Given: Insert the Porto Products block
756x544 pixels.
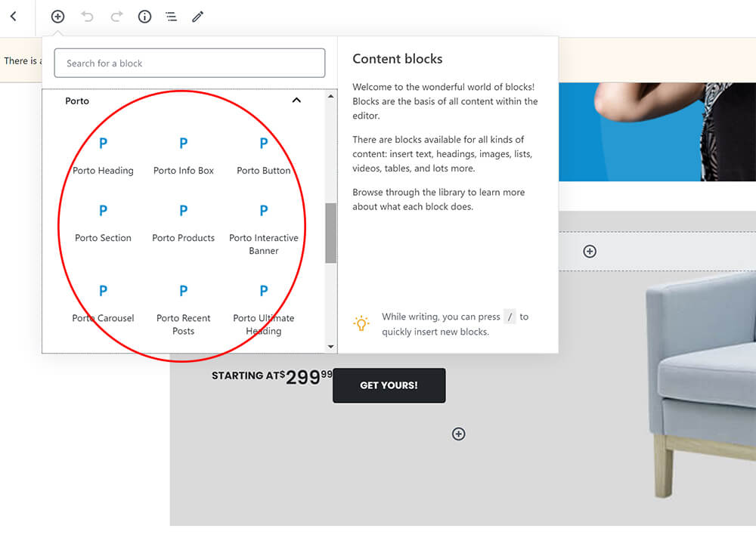Looking at the screenshot, I should [184, 223].
